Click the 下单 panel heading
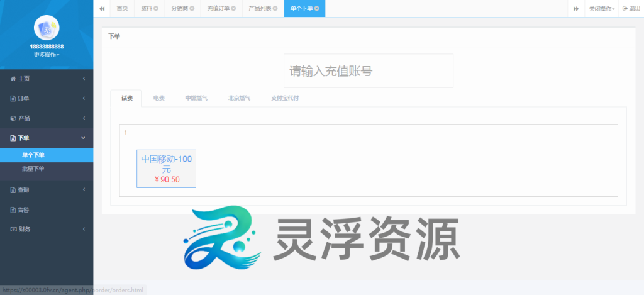 pos(114,36)
